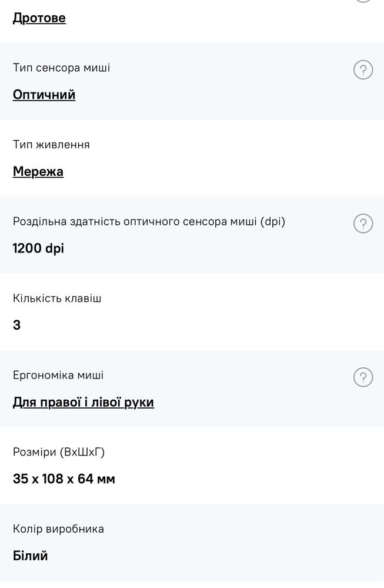Click the key count value 3
This screenshot has height=588, width=384.
coord(16,325)
